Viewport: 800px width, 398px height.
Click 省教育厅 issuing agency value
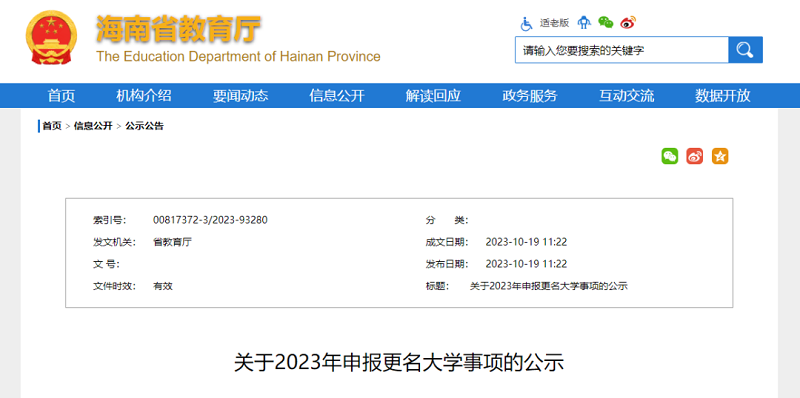[172, 242]
